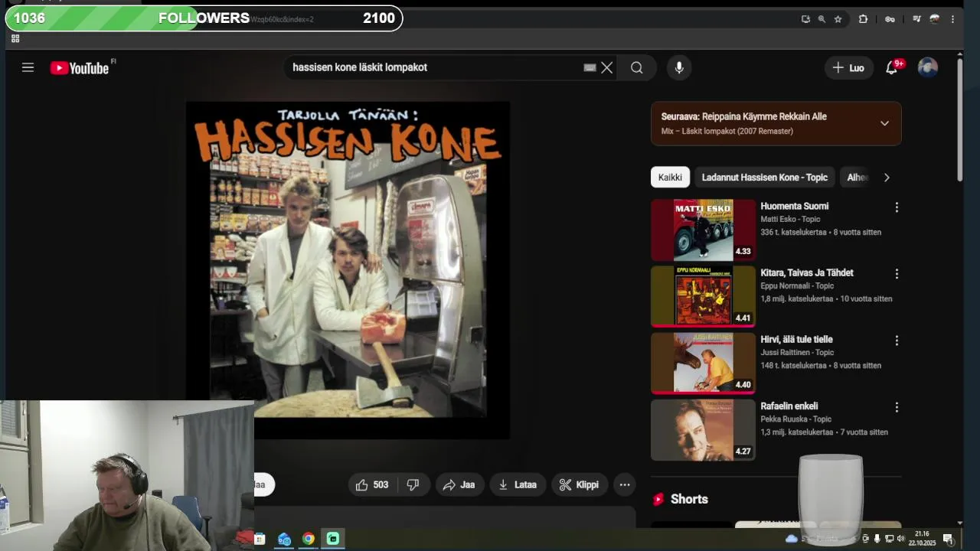Open the apps grid icon in bookmarks bar

point(15,38)
